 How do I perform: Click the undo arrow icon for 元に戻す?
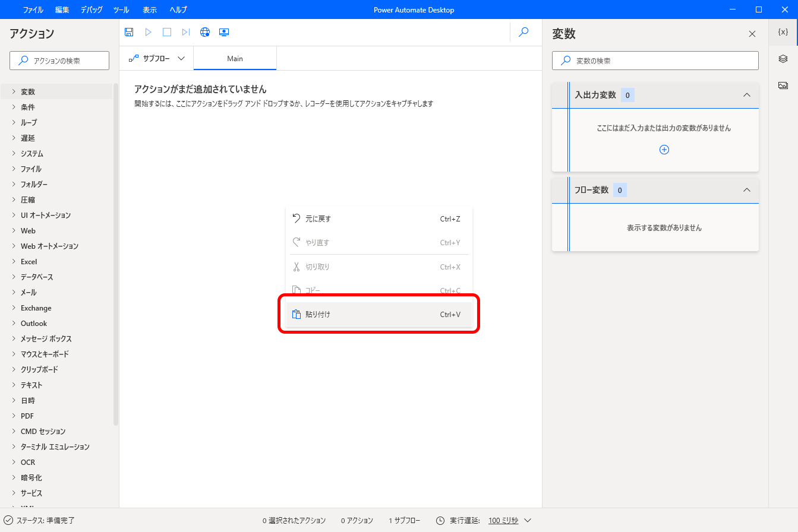click(x=297, y=218)
